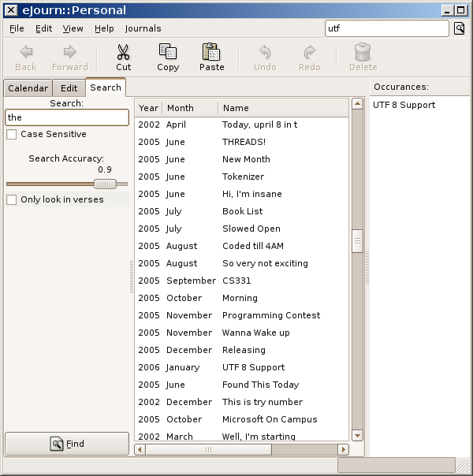
Task: Select the 'Tokenizer' result row
Action: (242, 177)
